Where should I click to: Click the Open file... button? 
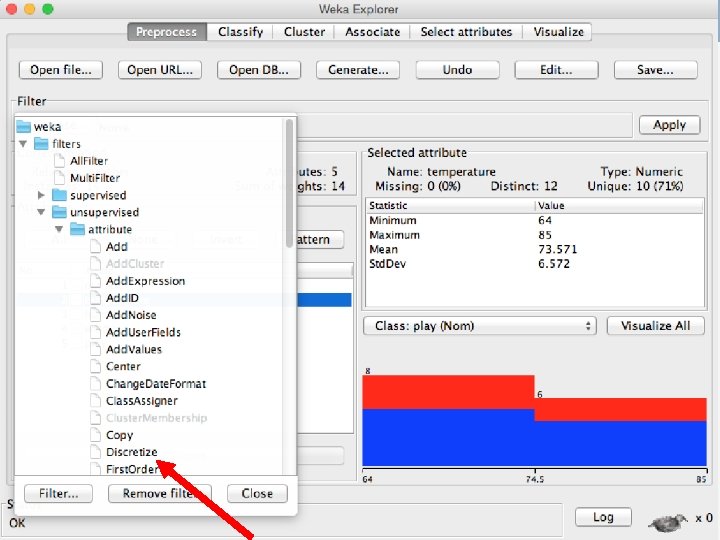click(61, 70)
